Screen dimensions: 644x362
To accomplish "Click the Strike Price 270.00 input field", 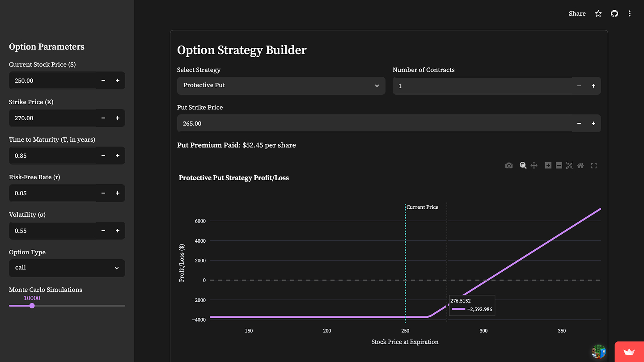I will tap(53, 118).
